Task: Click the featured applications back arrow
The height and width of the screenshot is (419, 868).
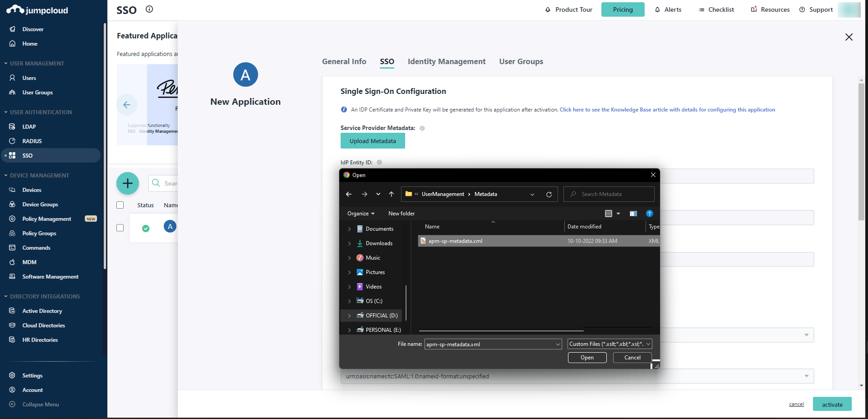Action: [x=127, y=105]
